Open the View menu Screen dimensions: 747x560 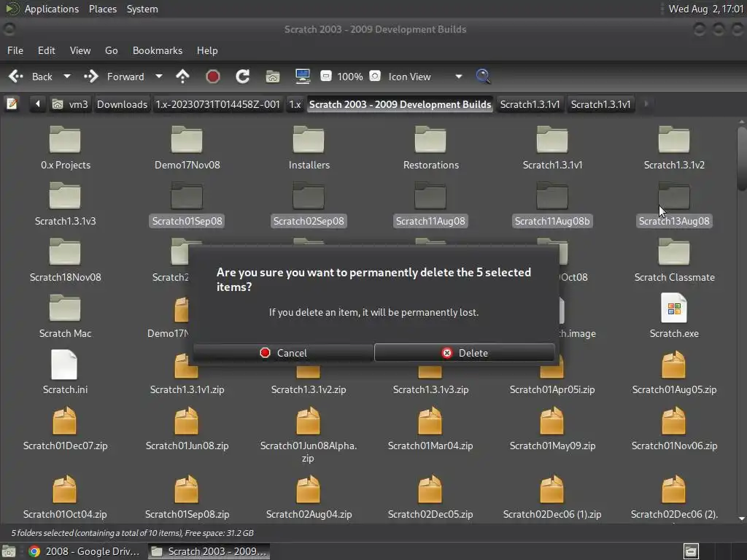[80, 50]
